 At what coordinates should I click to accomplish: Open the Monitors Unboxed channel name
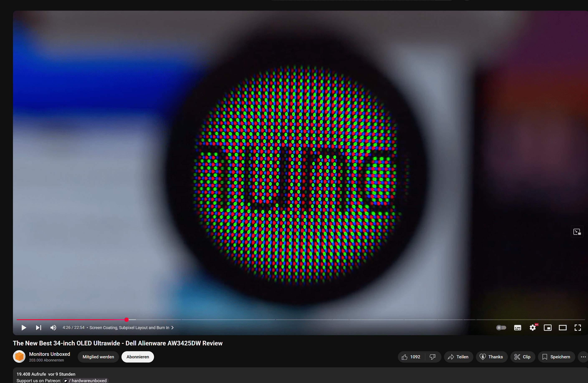tap(49, 354)
